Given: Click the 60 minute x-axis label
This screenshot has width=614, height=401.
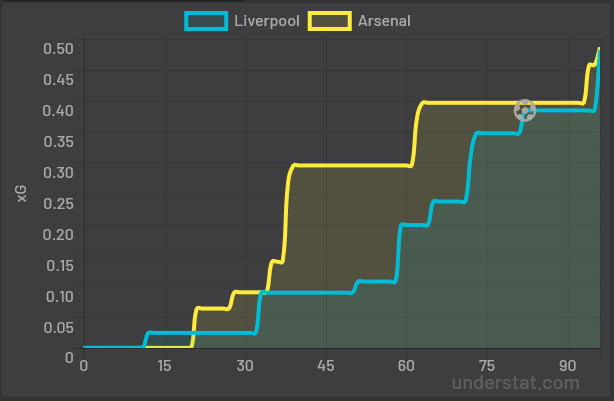Looking at the screenshot, I should pos(406,366).
